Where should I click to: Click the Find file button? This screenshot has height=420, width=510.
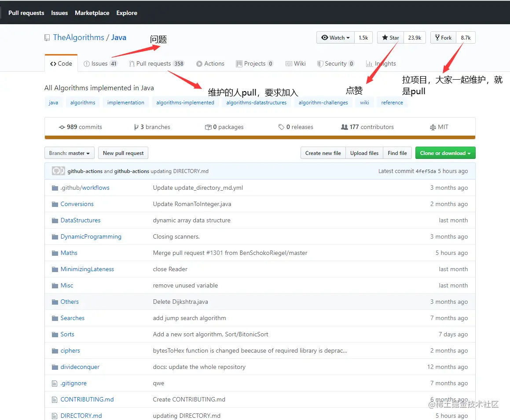click(397, 153)
